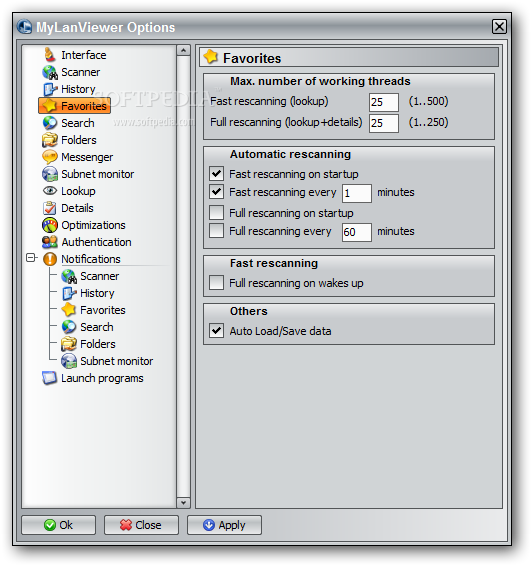Image resolution: width=532 pixels, height=566 pixels.
Task: Select Search under Notifications
Action: click(97, 327)
